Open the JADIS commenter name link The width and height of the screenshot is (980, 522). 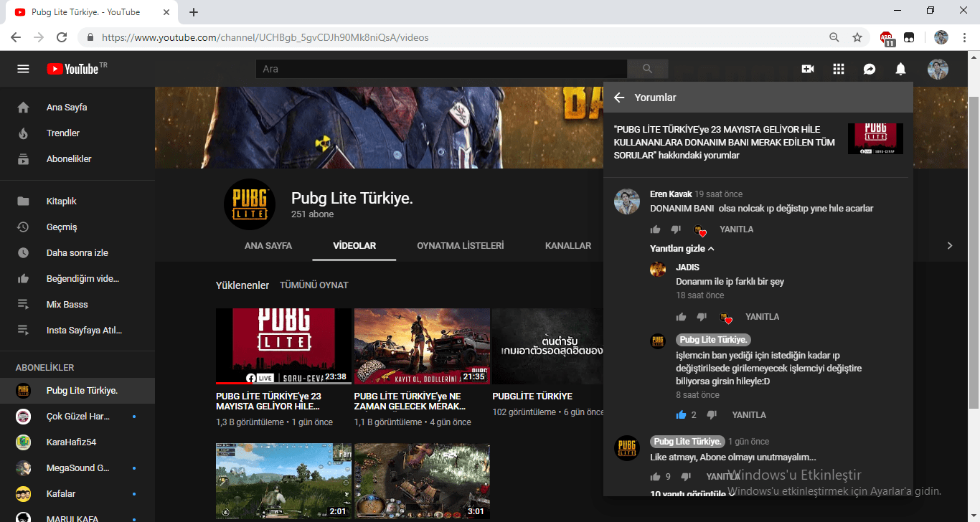pos(687,267)
